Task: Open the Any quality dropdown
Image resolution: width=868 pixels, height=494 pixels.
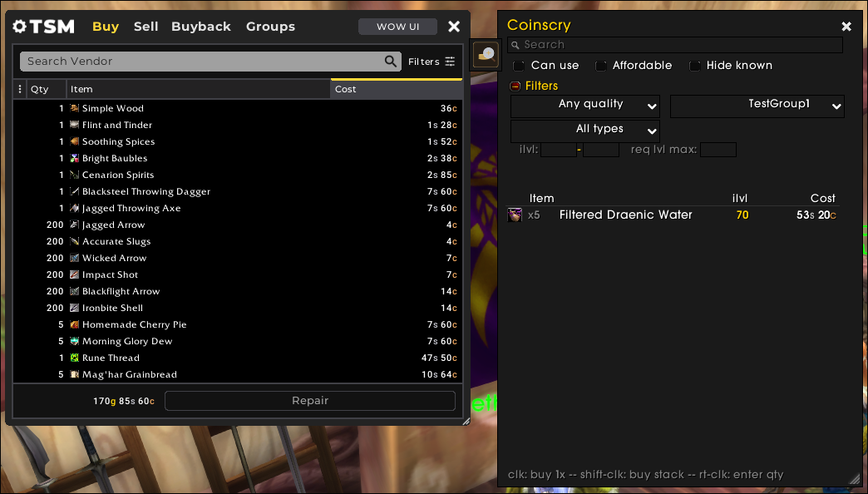Action: pyautogui.click(x=585, y=106)
